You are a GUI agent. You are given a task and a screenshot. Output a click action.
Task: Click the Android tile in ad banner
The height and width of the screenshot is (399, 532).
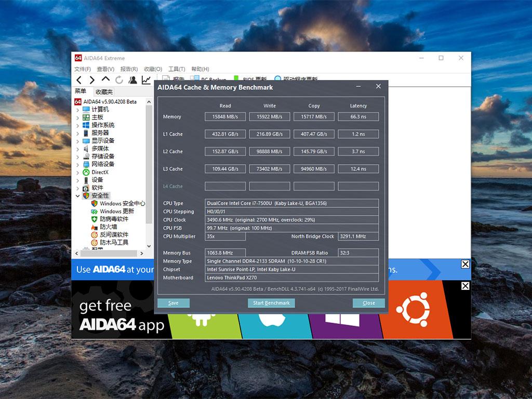(x=204, y=325)
